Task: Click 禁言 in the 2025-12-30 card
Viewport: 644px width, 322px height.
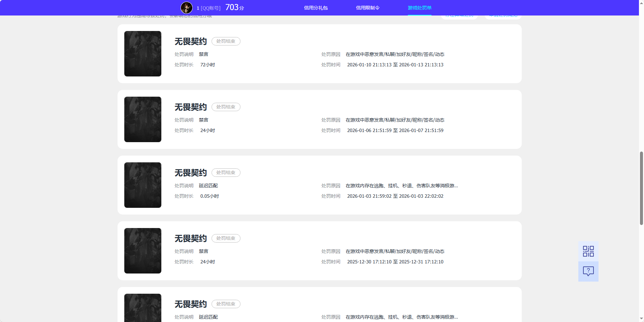Action: (204, 251)
